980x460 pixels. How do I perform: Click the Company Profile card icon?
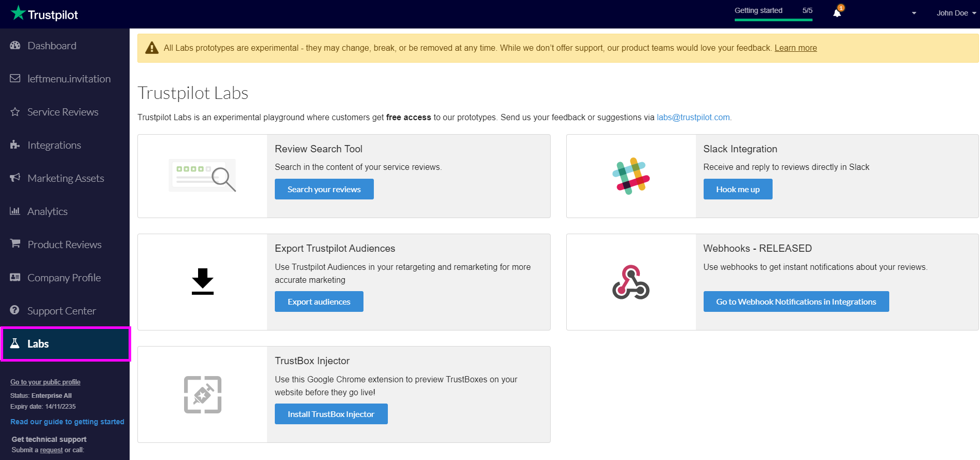pyautogui.click(x=15, y=278)
